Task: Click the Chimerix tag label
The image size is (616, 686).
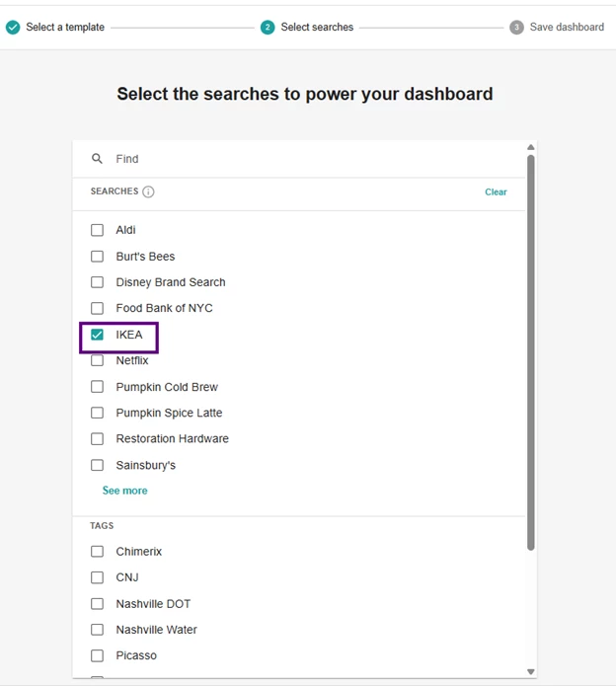Action: [138, 551]
